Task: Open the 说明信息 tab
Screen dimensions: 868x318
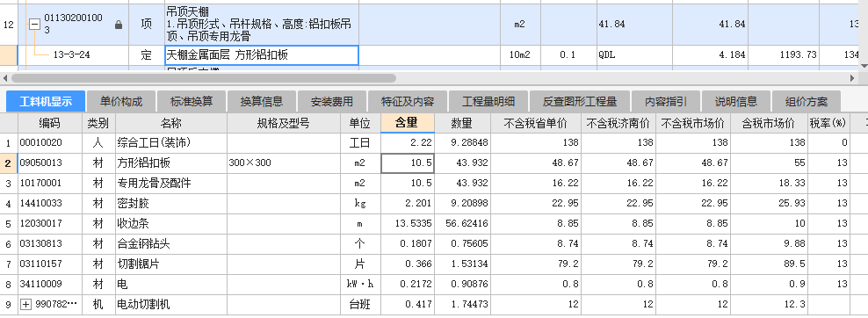Action: [x=735, y=102]
